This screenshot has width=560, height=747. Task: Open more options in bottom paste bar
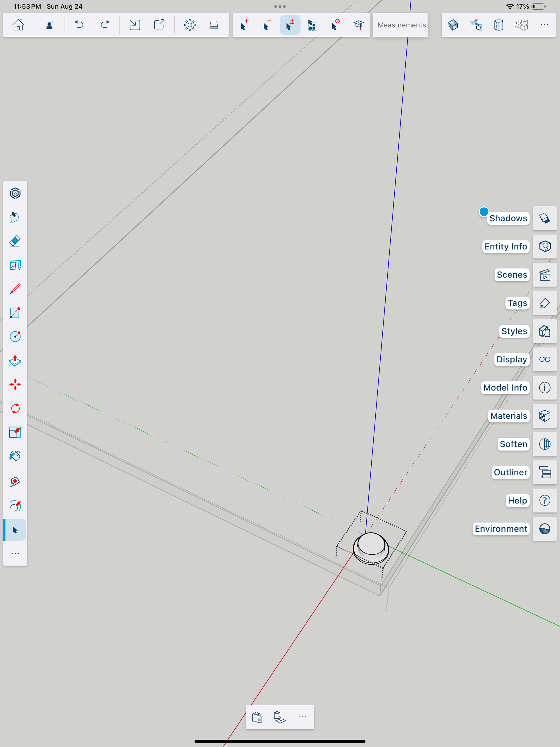302,717
